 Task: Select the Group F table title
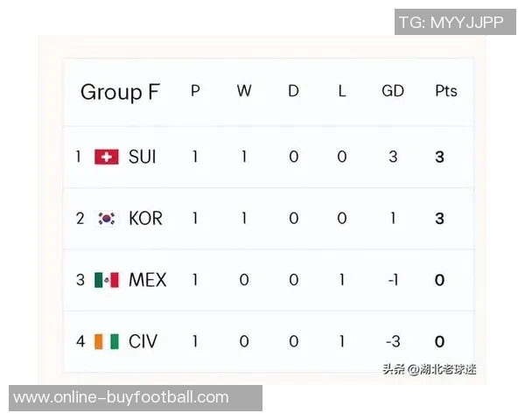point(120,92)
